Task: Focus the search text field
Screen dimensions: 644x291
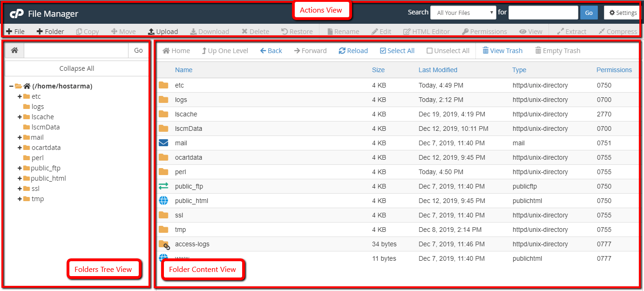Action: (543, 13)
